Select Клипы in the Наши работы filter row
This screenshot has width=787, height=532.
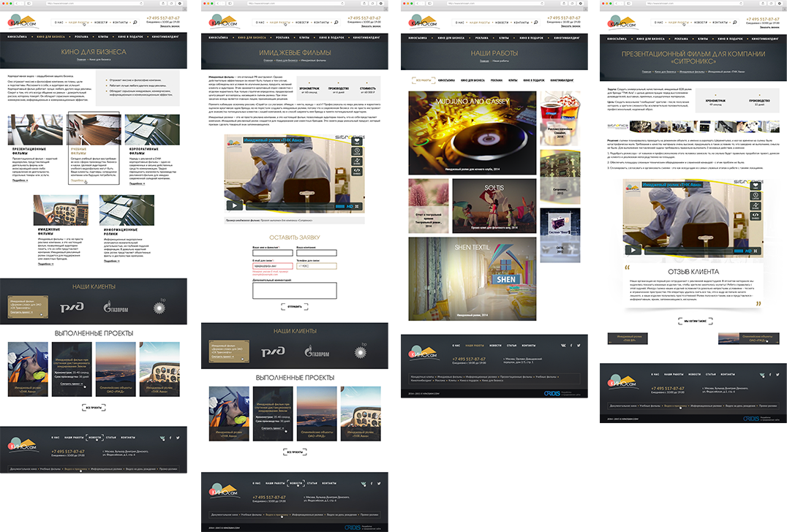pyautogui.click(x=513, y=80)
